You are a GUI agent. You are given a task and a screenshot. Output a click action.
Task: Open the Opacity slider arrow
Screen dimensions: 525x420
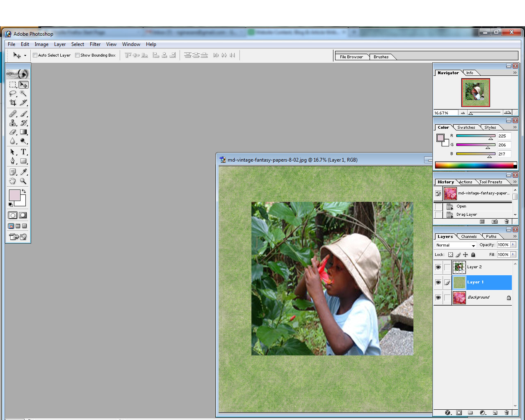pyautogui.click(x=513, y=245)
